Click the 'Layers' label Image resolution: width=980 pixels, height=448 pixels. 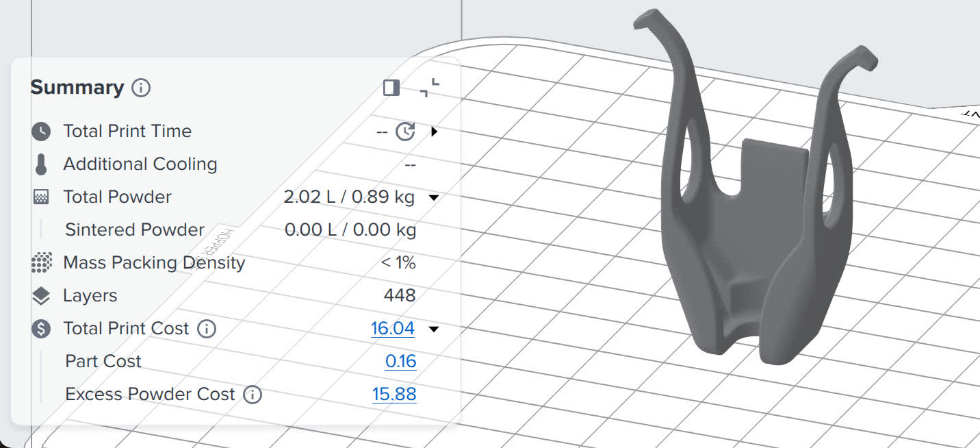(90, 296)
